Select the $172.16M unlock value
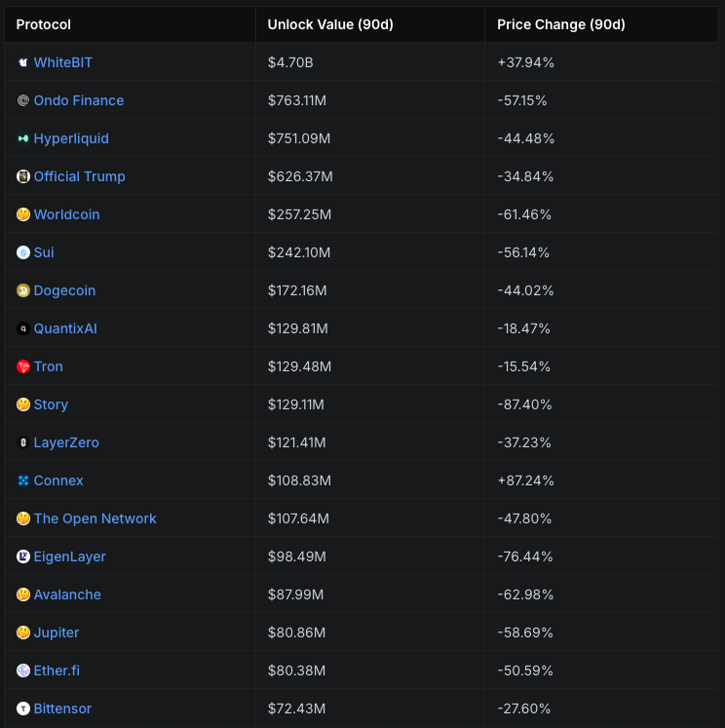 [297, 290]
